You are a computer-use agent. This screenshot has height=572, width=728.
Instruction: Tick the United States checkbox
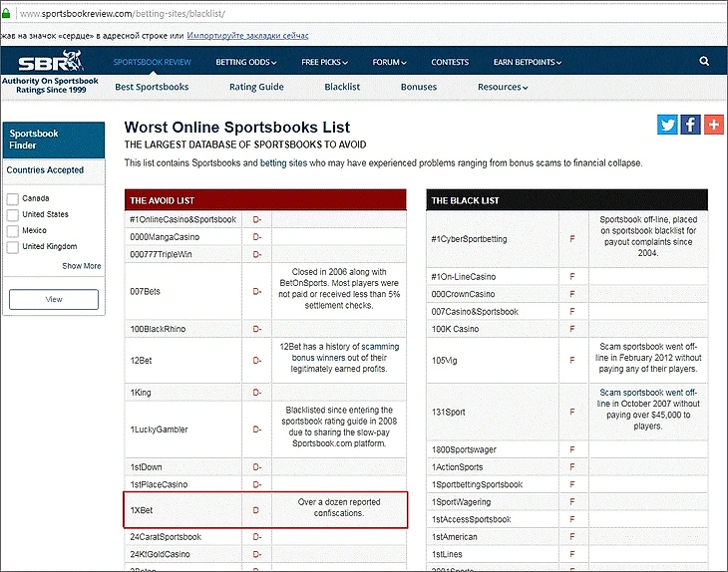click(x=13, y=214)
